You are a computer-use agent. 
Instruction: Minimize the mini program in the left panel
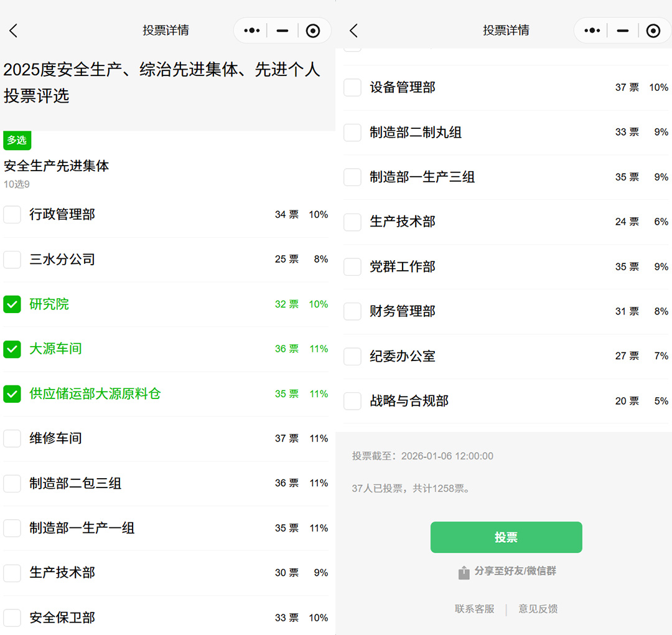(282, 31)
